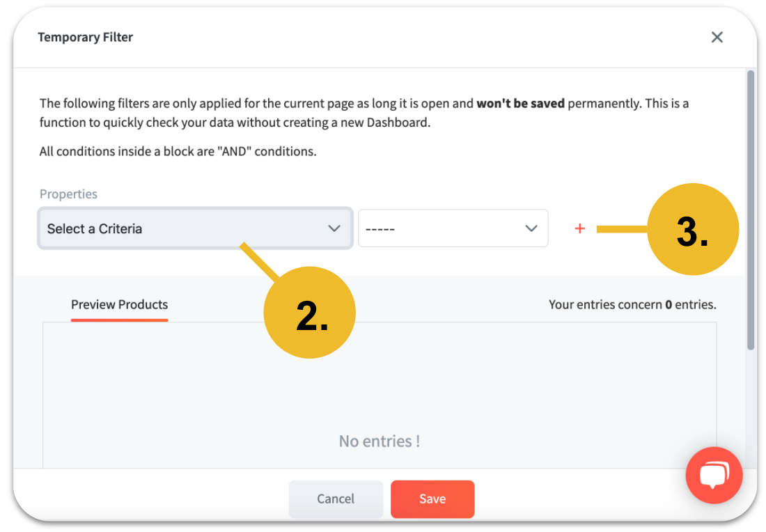
Task: Click the Properties label
Action: 68,194
